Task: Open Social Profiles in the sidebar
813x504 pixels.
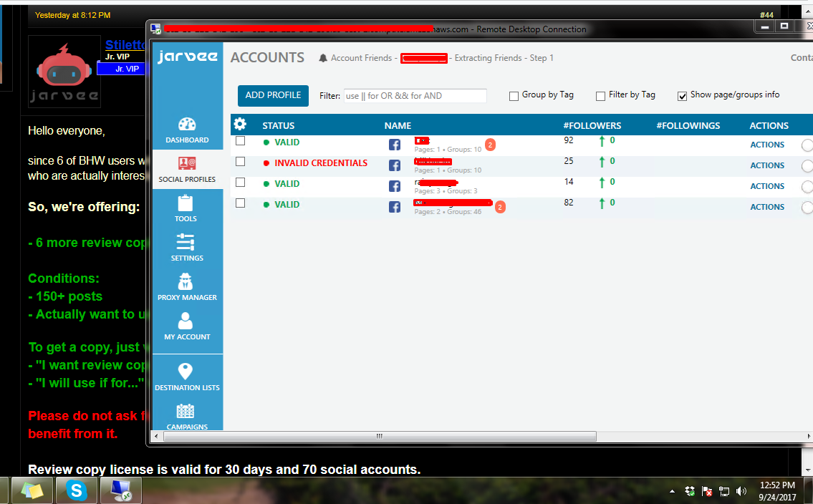Action: tap(187, 170)
